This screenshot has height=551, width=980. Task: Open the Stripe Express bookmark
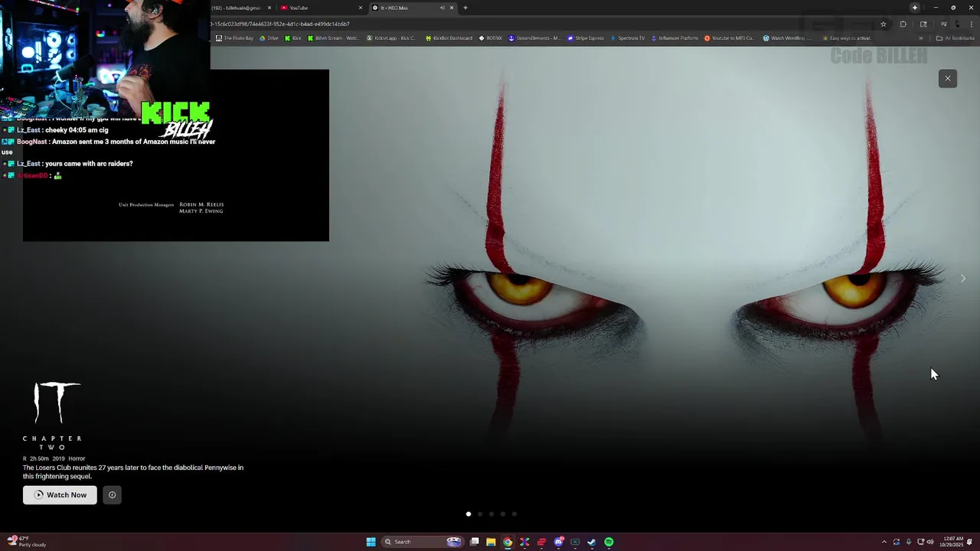tap(586, 38)
